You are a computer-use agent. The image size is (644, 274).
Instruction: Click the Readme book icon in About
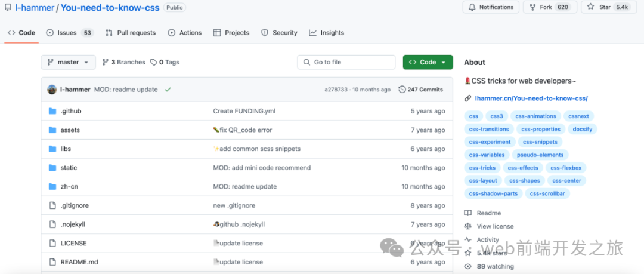point(468,213)
